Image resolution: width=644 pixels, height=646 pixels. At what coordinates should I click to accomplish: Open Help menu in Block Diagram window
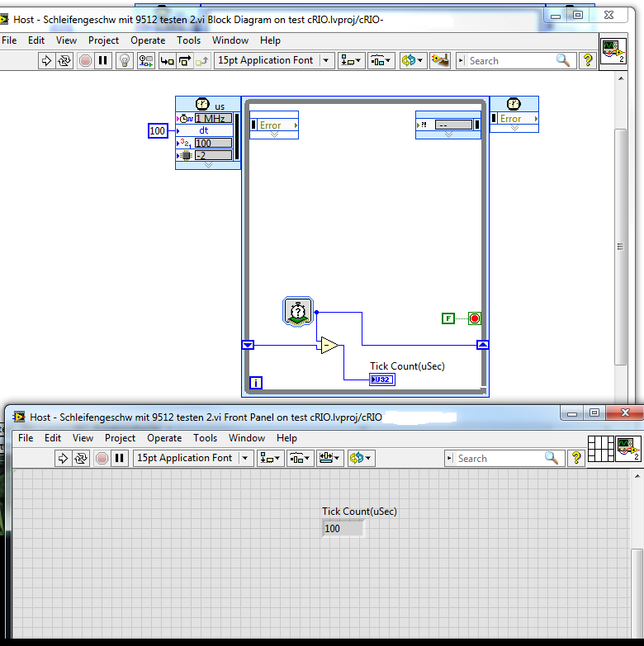(271, 40)
